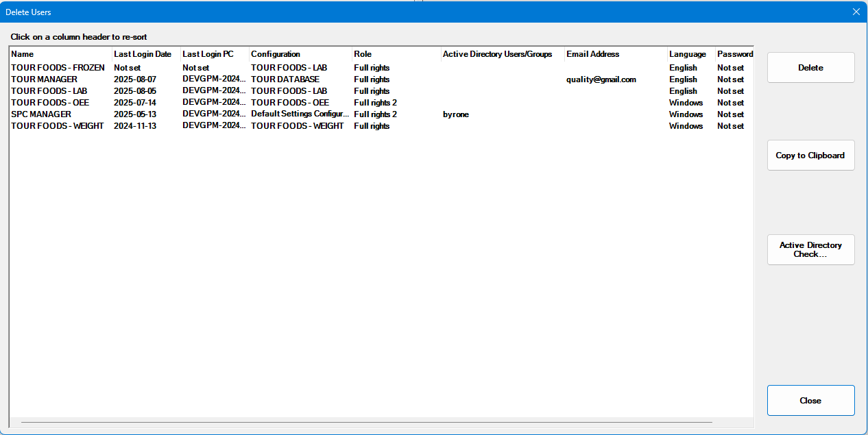Sort by Language column header

tap(690, 54)
